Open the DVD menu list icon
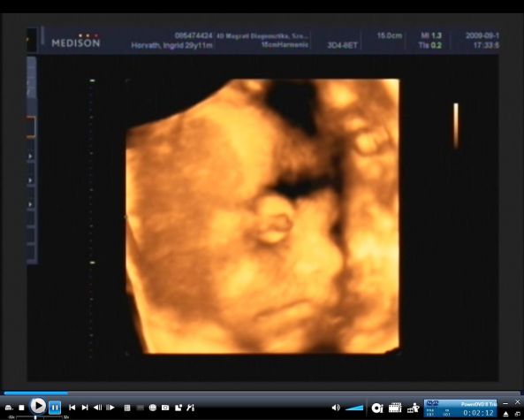The width and height of the screenshot is (524, 420). [127, 408]
